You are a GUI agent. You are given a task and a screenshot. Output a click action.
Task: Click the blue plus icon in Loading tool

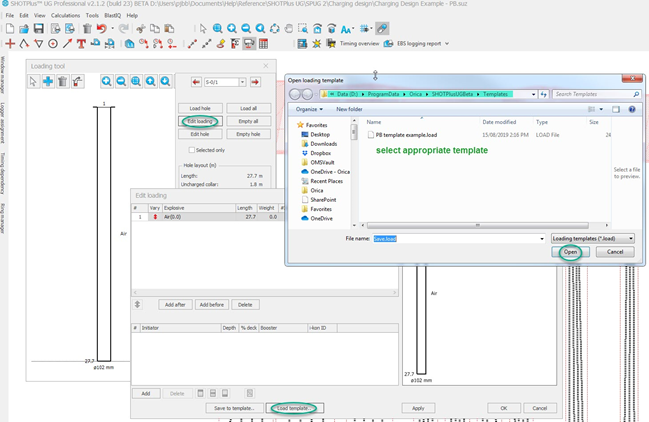click(x=48, y=81)
